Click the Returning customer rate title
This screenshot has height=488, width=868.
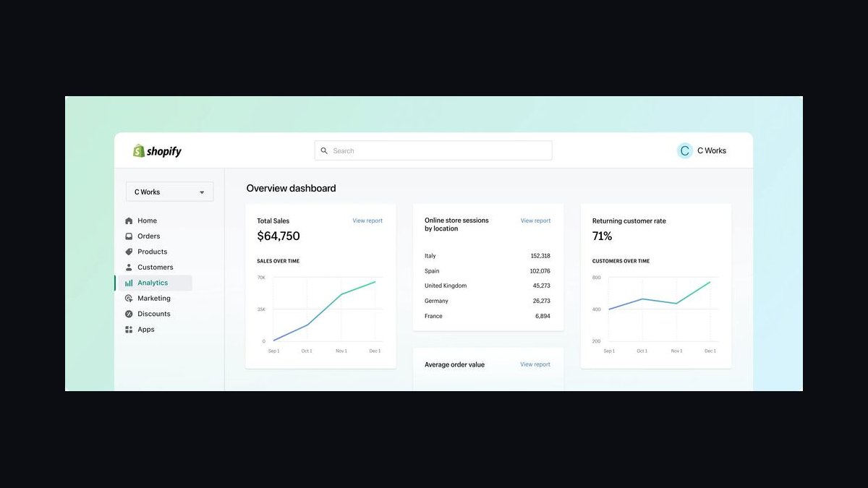click(x=629, y=221)
